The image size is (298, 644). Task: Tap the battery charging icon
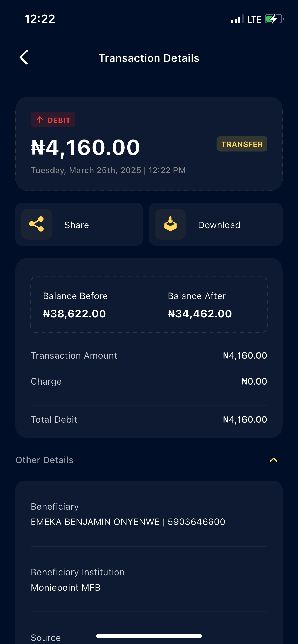pos(274,19)
